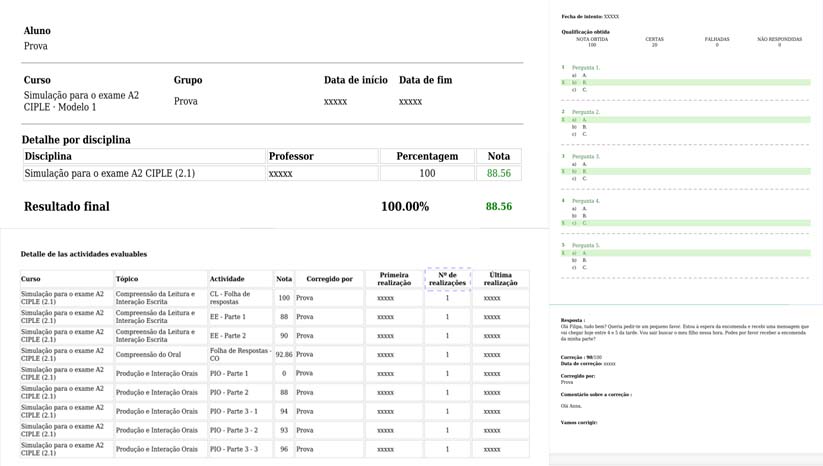Click course name 'Simulação para o exame A2 CIPLE - Modelo 1'
Screen dimensions: 823x466
(81, 101)
